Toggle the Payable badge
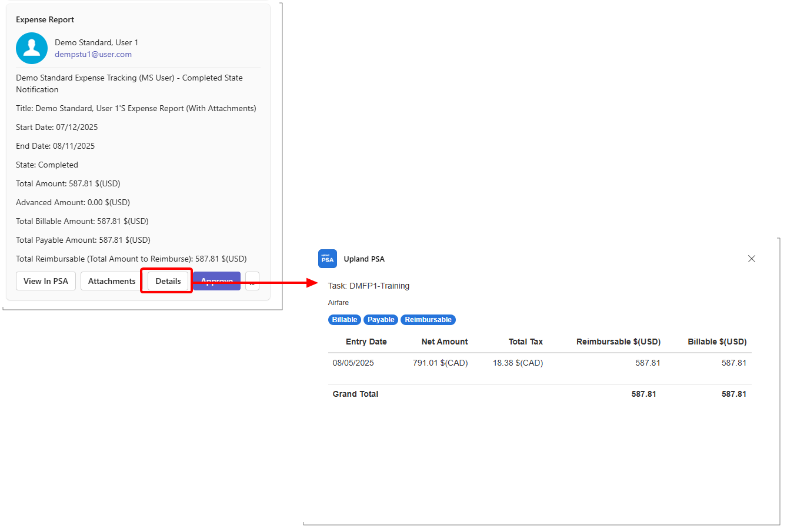The height and width of the screenshot is (532, 787). pos(381,319)
